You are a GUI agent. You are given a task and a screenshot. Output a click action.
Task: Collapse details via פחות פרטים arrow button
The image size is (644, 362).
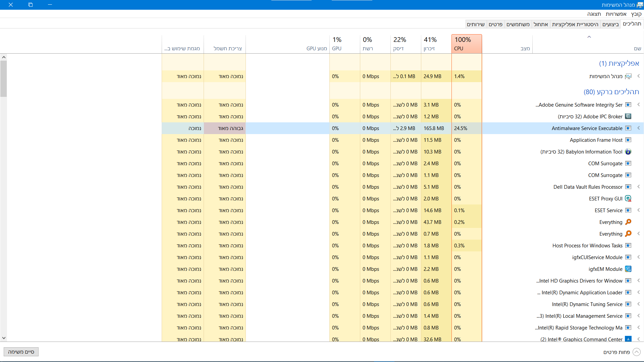pos(636,352)
